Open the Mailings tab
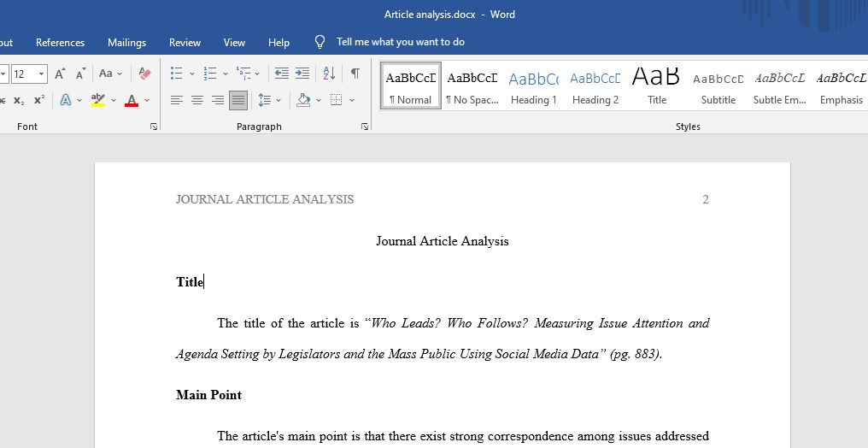Viewport: 868px width, 448px height. tap(126, 43)
